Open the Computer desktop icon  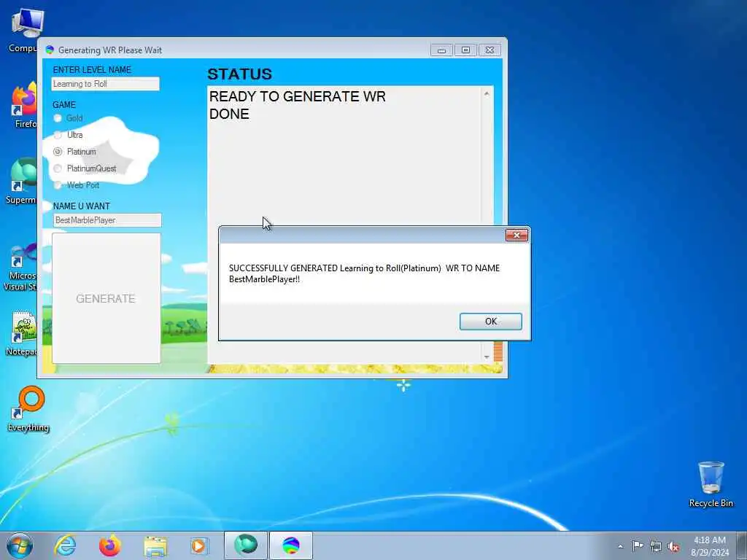(x=23, y=29)
